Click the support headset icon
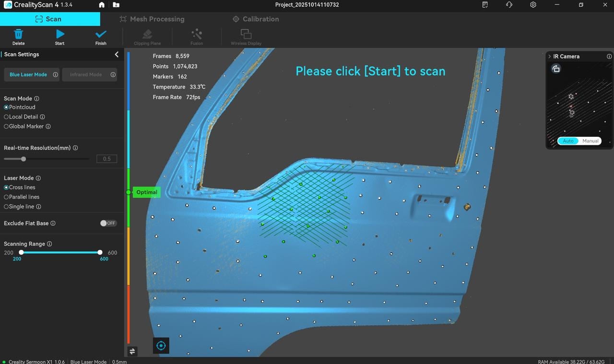Screen dimensions: 614x364 point(509,5)
